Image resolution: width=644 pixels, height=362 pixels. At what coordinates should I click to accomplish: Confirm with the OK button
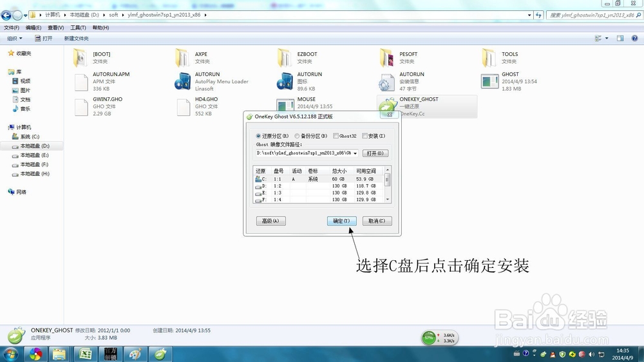tap(341, 221)
